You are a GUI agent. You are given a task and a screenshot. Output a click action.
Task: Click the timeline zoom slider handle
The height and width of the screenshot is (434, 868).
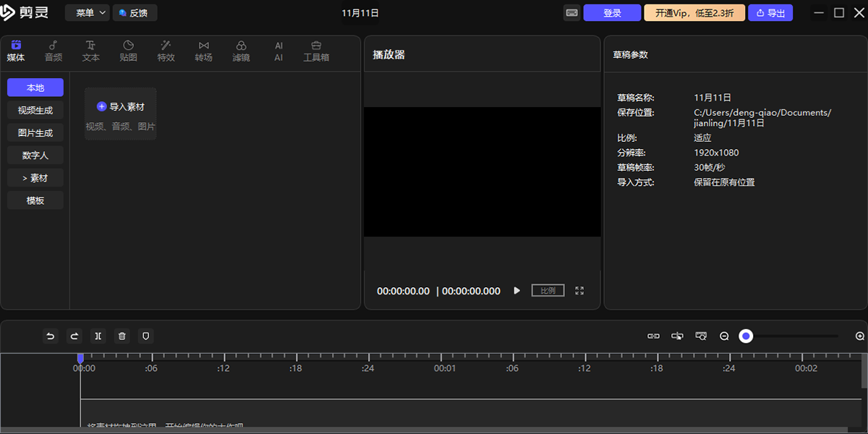pos(746,336)
